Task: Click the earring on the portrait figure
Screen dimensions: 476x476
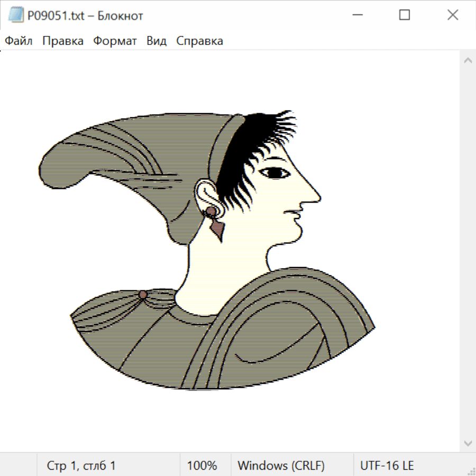Action: coord(216,227)
